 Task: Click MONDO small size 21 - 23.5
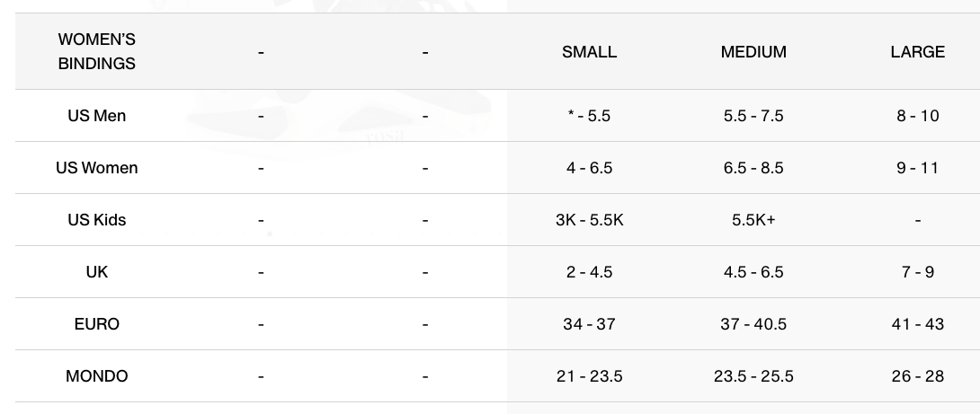coord(589,376)
